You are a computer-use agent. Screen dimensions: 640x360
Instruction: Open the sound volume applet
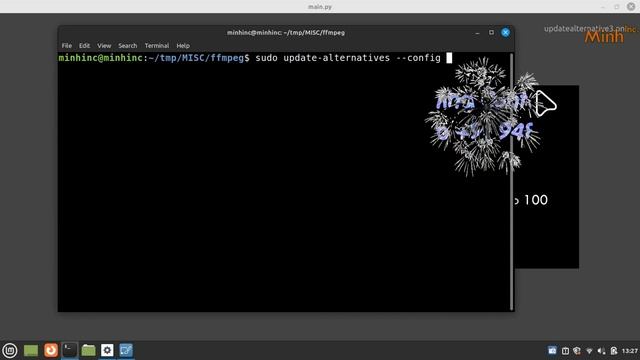pos(601,351)
